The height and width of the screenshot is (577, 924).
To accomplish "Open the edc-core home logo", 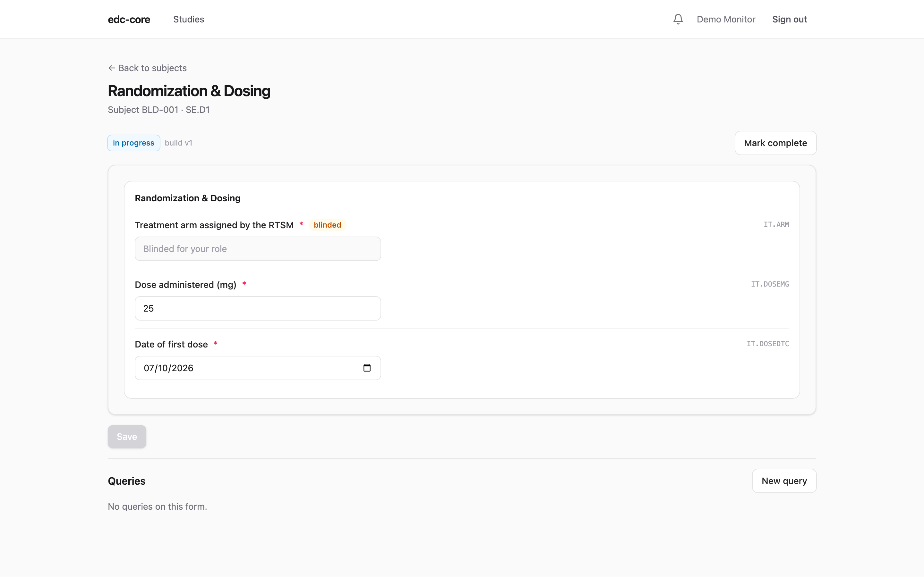I will (x=129, y=19).
